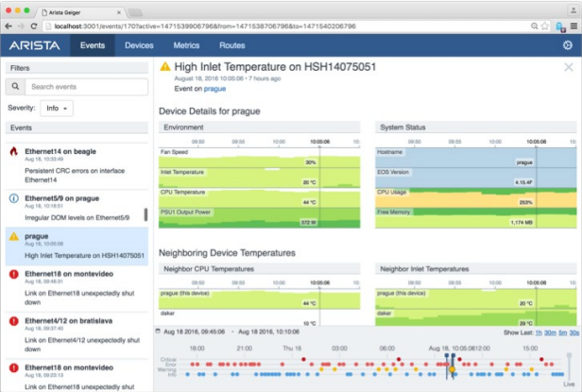Click the CPU Usage chart row
582x392 pixels.
click(476, 197)
